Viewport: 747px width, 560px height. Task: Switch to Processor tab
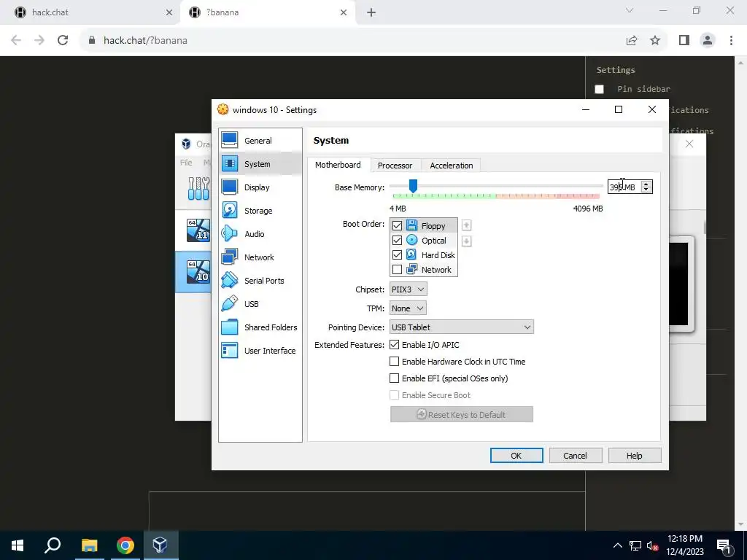click(x=395, y=166)
